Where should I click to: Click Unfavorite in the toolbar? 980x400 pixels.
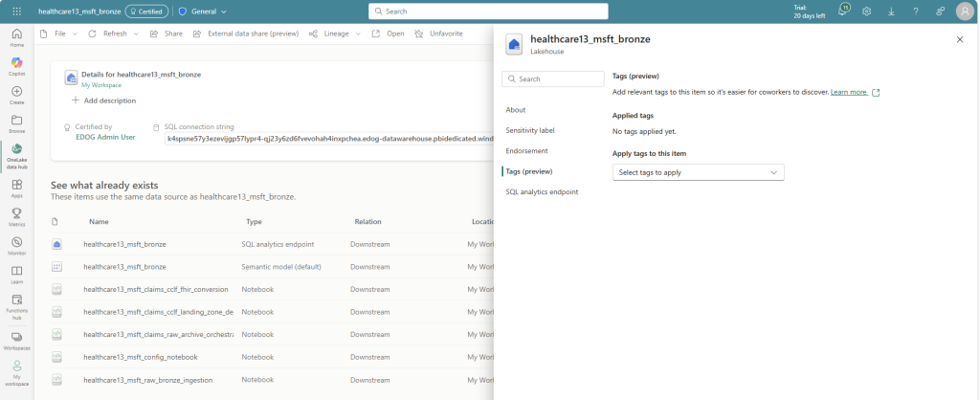[438, 33]
